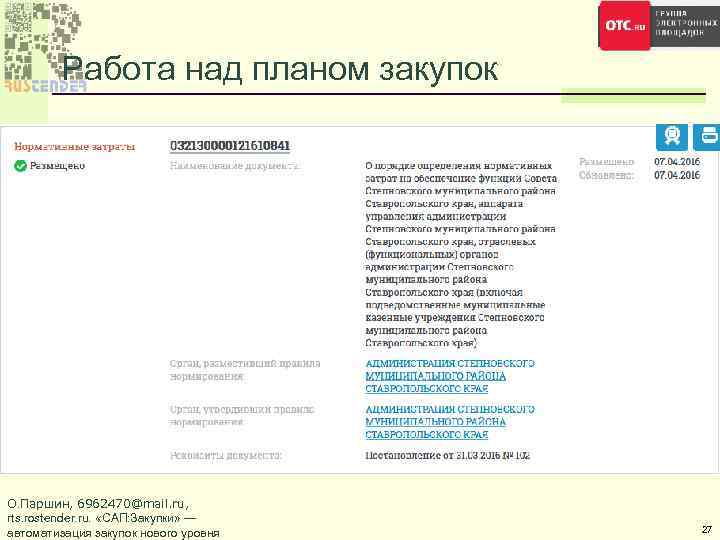Select the Наименование документа label
The height and width of the screenshot is (540, 720).
[x=235, y=166]
